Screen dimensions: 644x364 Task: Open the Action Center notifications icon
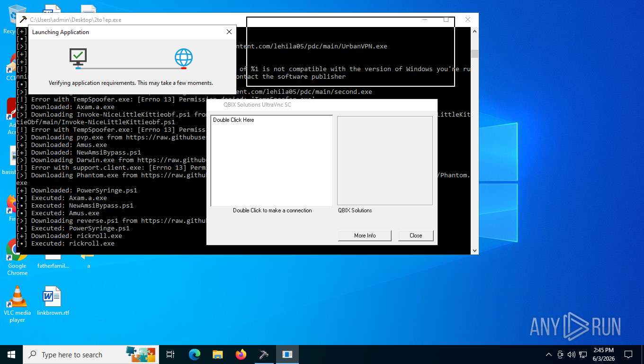coord(628,355)
